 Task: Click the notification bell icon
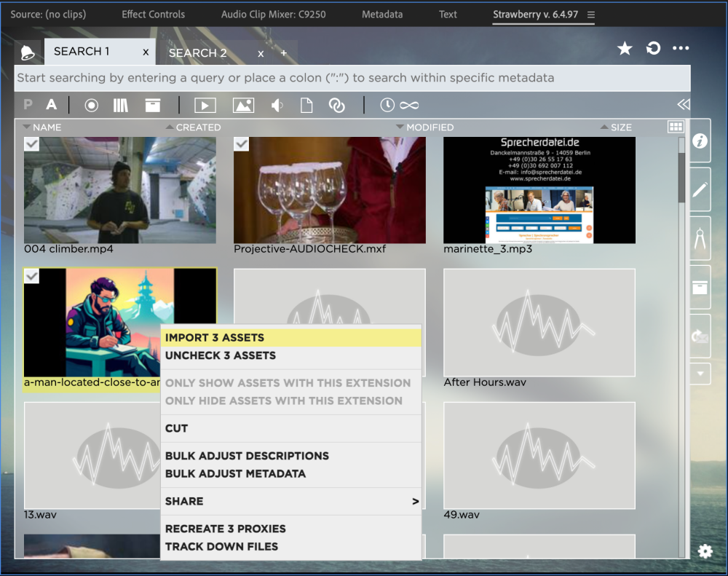point(28,52)
